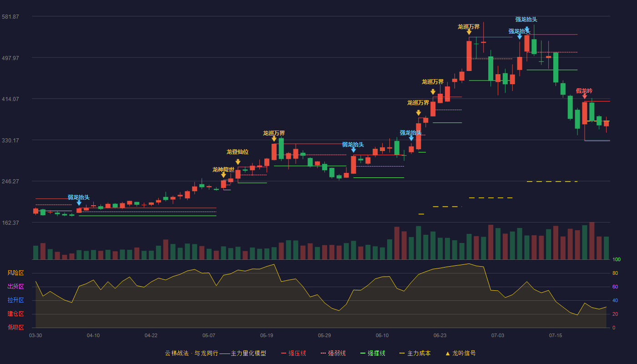
Task: Toggle the 龙吟信号 legend series
Action: pyautogui.click(x=460, y=354)
